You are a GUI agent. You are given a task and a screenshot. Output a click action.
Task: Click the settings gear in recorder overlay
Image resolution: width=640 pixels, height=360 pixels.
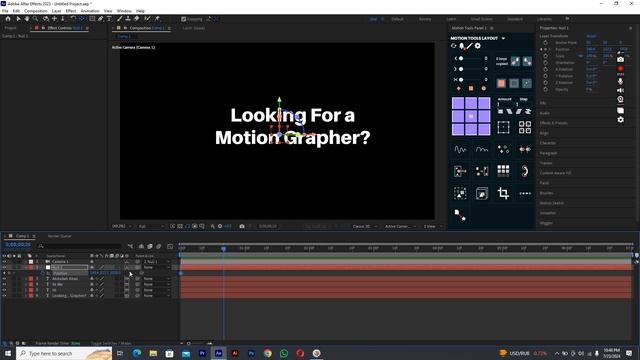click(620, 120)
